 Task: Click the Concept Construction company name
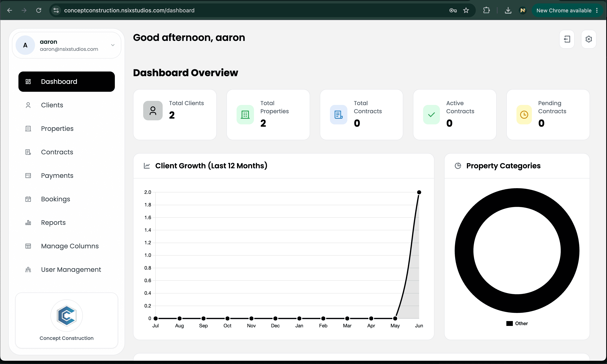coord(66,338)
